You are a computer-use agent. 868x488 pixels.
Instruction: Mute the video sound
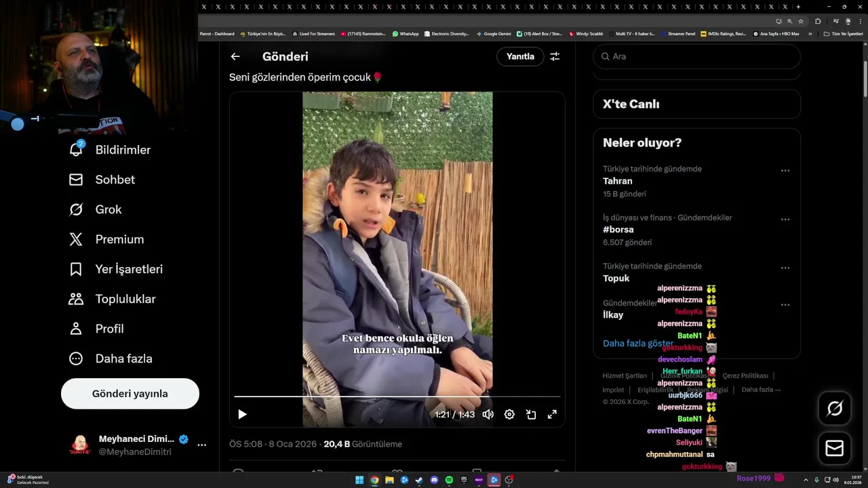(x=488, y=414)
